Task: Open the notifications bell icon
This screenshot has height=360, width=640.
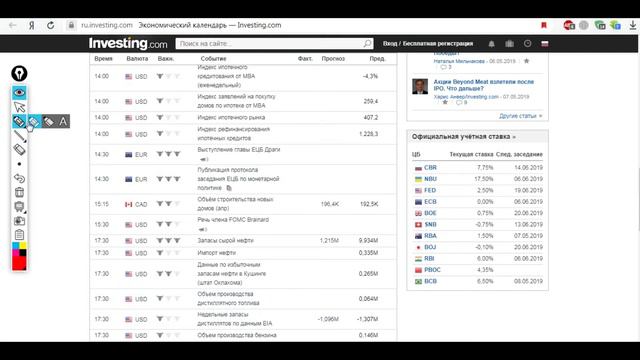Action: pyautogui.click(x=491, y=43)
